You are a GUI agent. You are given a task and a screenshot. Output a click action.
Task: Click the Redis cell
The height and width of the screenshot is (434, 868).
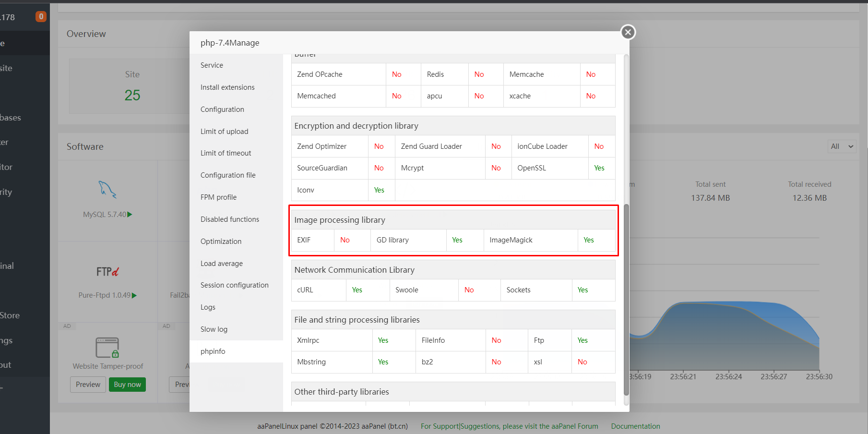(x=445, y=74)
